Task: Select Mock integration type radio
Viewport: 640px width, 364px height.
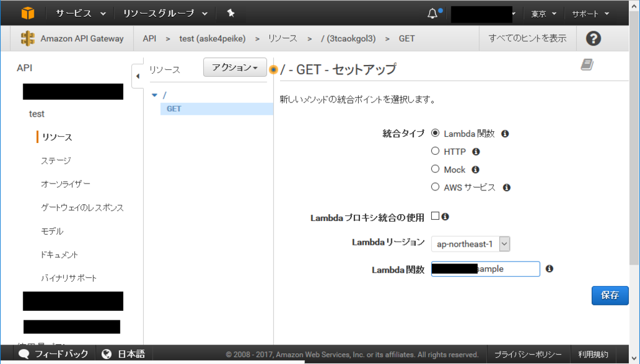Action: [x=435, y=169]
